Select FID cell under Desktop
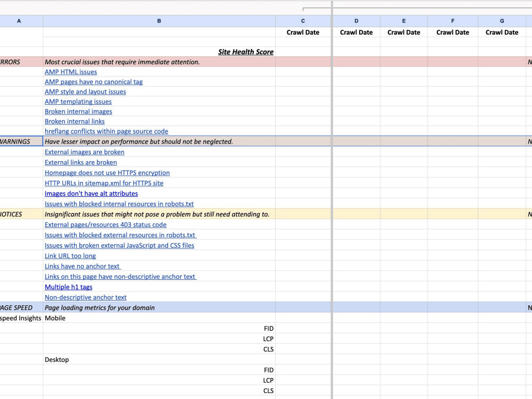 point(159,370)
